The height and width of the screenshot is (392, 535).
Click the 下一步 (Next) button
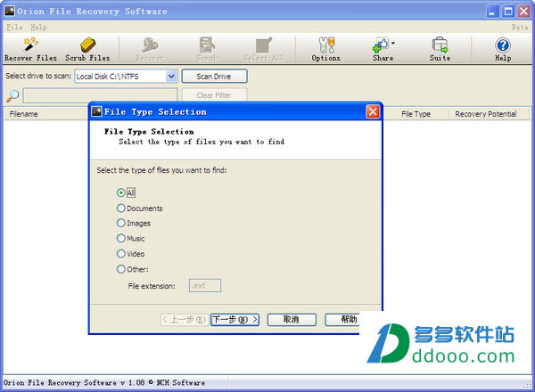[x=235, y=320]
